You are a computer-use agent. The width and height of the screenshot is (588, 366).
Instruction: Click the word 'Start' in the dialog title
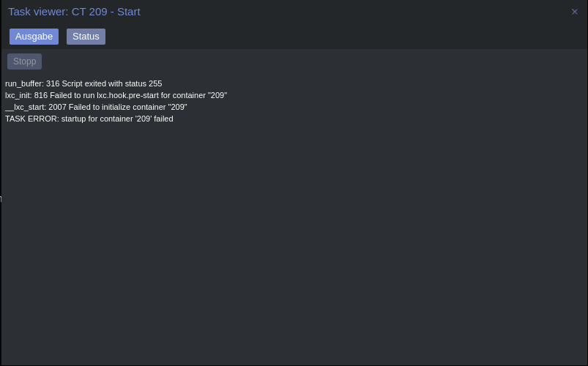pyautogui.click(x=129, y=12)
